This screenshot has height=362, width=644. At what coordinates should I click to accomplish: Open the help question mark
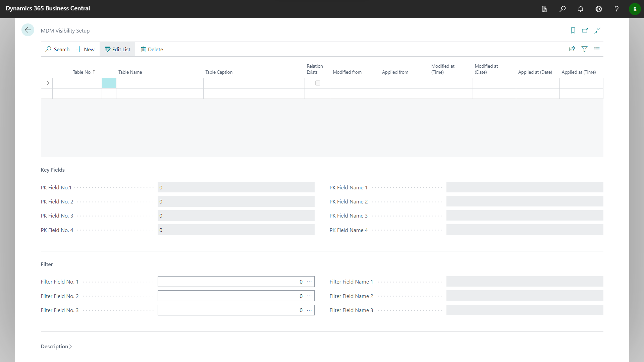click(x=616, y=9)
